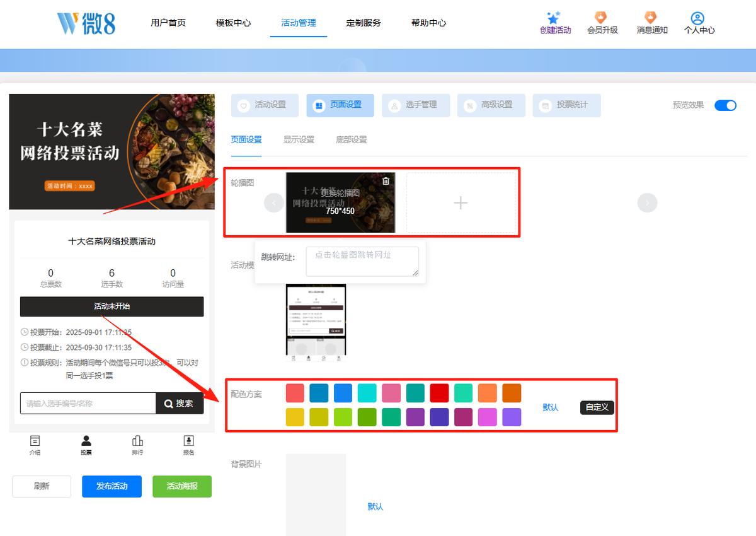Toggle the 预览效果 switch off
Viewport: 756px width, 536px height.
[x=725, y=105]
